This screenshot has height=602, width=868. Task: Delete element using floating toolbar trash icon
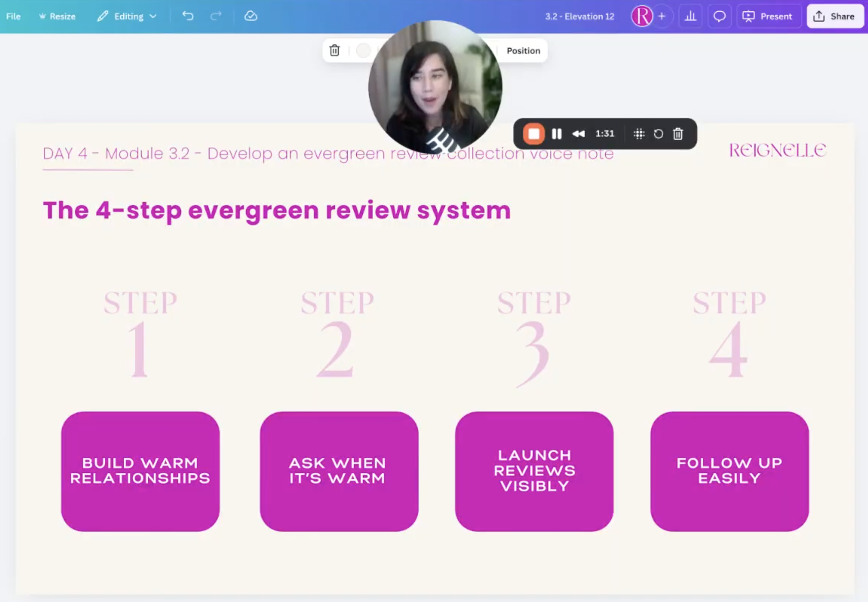[334, 50]
